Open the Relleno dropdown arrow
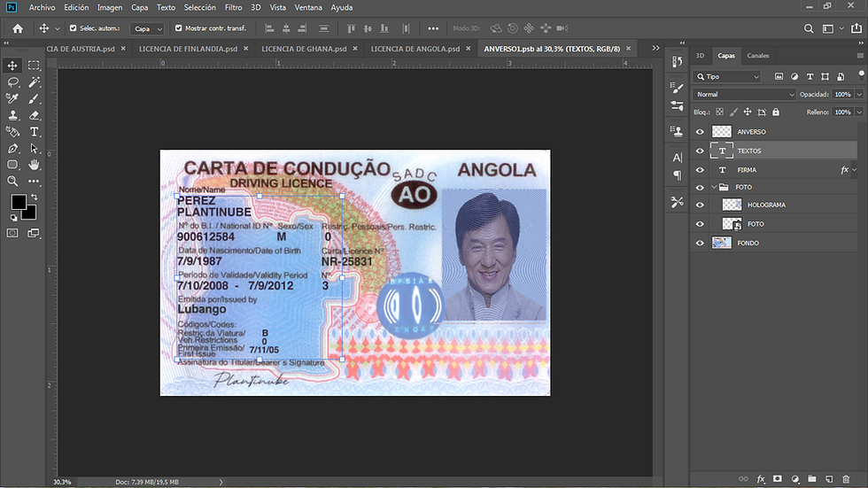This screenshot has width=868, height=488. click(859, 112)
